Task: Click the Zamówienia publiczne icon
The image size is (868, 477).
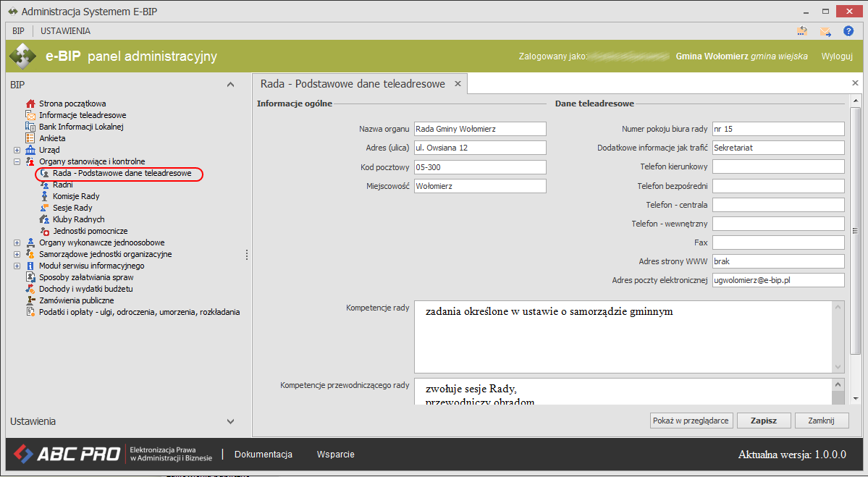Action: pyautogui.click(x=30, y=300)
